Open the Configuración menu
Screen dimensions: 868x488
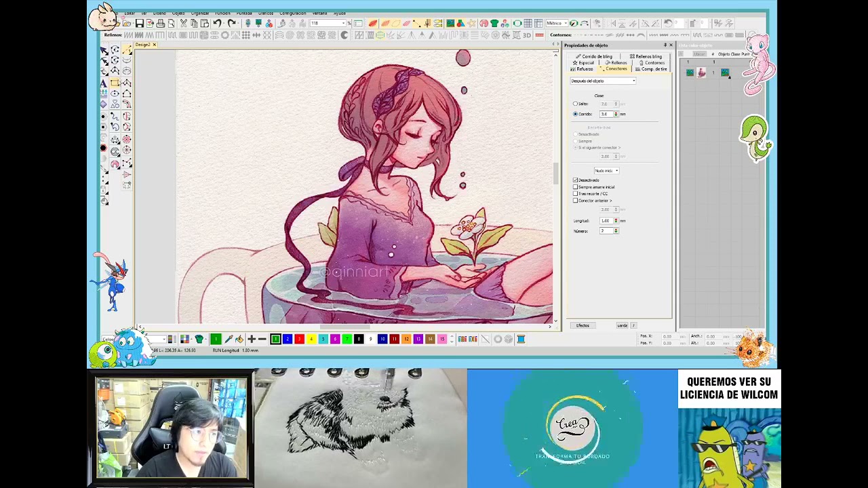pos(292,14)
